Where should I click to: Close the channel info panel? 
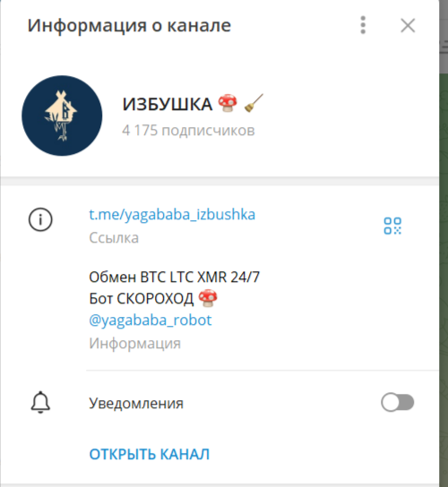click(408, 25)
